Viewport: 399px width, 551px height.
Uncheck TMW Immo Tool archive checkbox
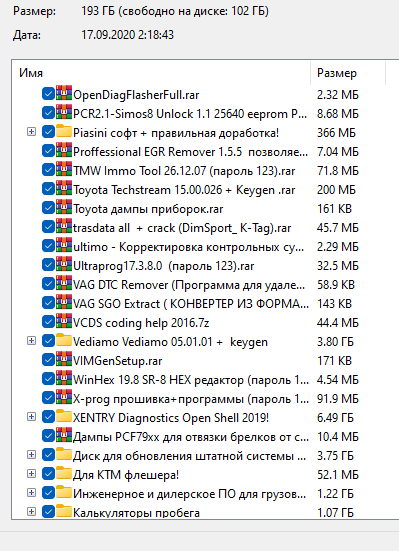pos(48,170)
